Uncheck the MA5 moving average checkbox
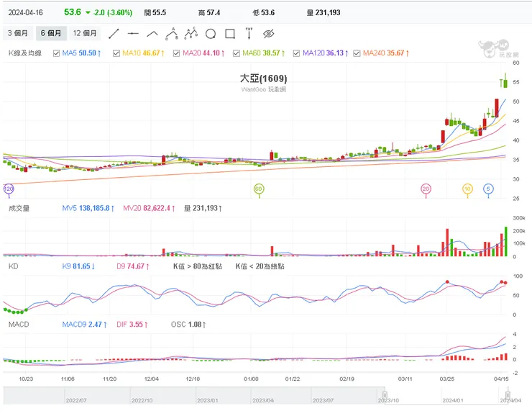 56,53
